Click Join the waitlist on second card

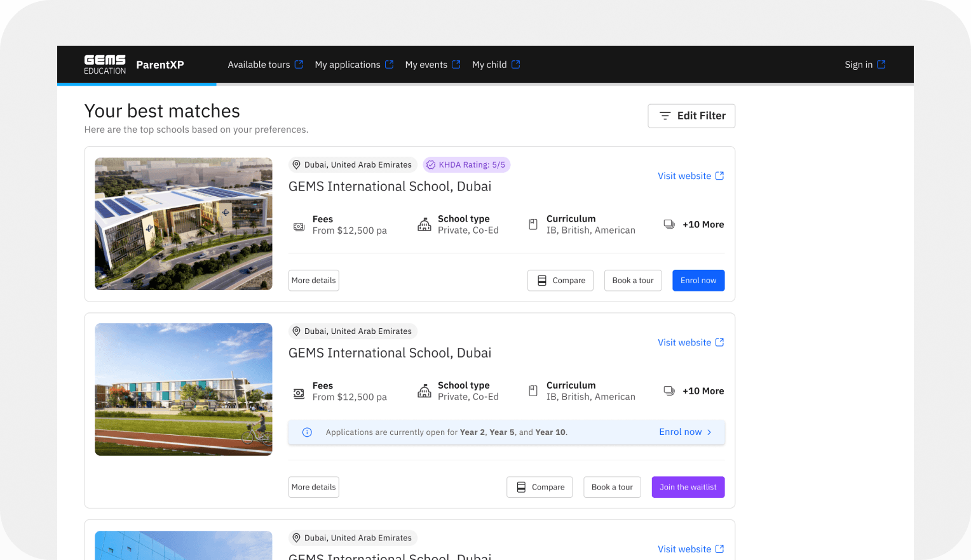pos(688,487)
